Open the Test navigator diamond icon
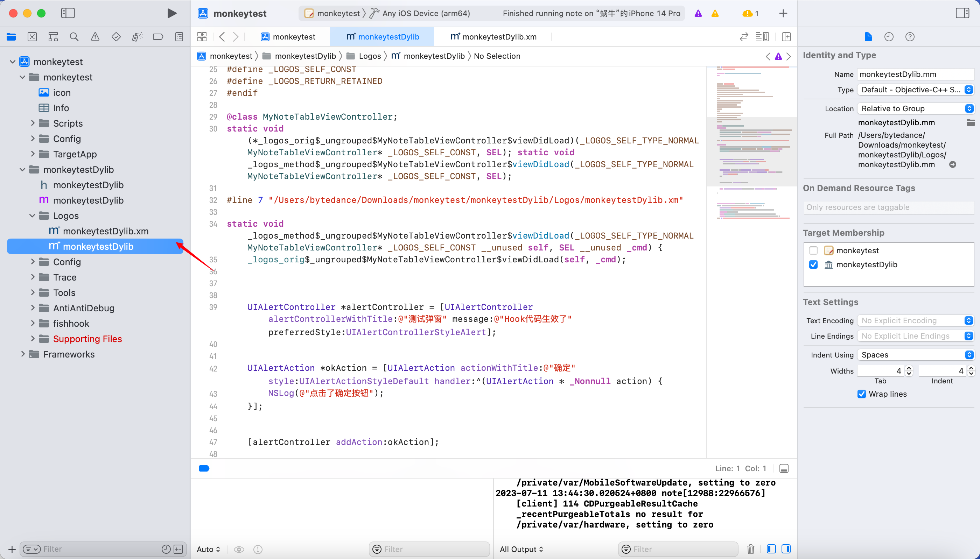This screenshot has height=559, width=980. [115, 36]
